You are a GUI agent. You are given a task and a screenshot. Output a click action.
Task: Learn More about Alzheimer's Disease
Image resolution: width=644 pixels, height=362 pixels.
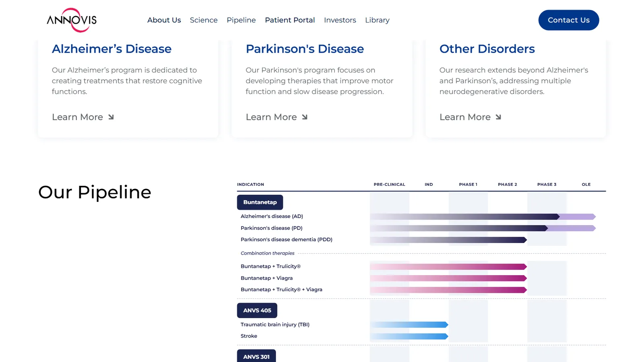tap(83, 117)
